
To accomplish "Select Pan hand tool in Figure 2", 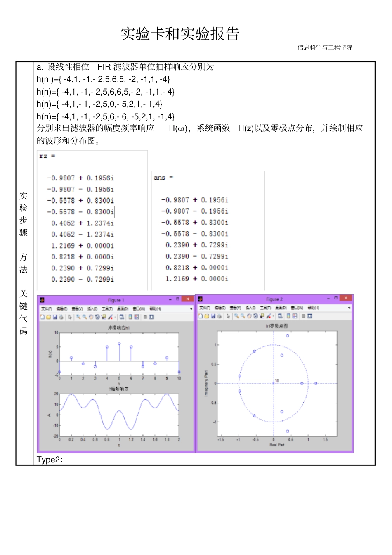I will 249,316.
